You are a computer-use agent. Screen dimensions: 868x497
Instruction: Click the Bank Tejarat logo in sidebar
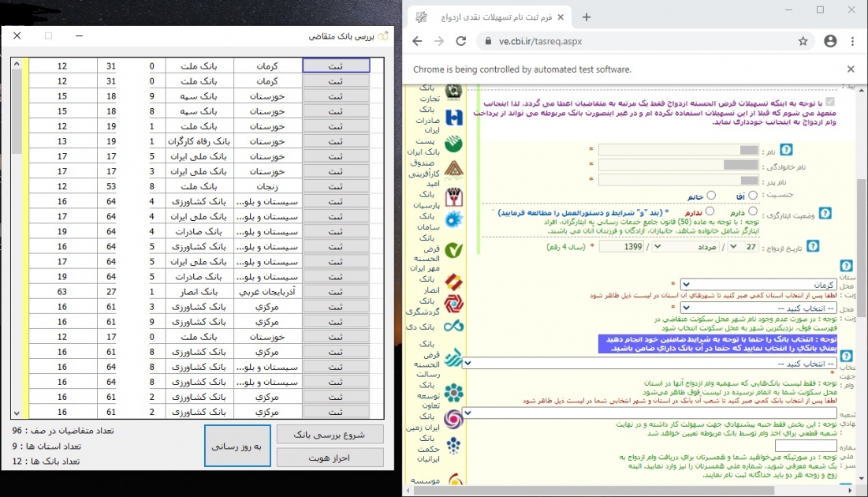(x=453, y=92)
